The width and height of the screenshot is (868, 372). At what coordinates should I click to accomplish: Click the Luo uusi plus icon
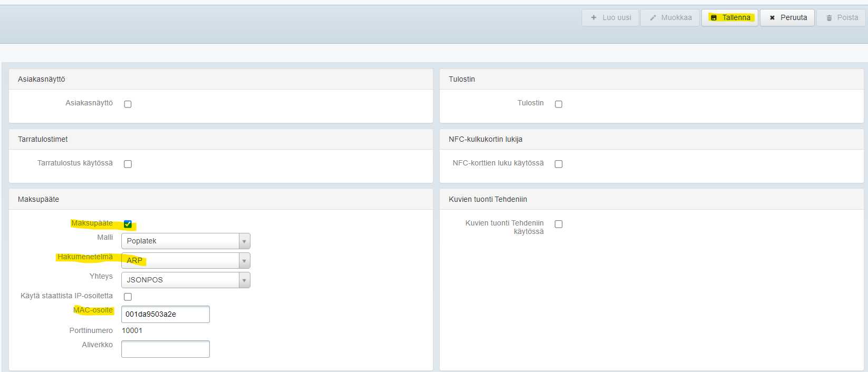[594, 17]
